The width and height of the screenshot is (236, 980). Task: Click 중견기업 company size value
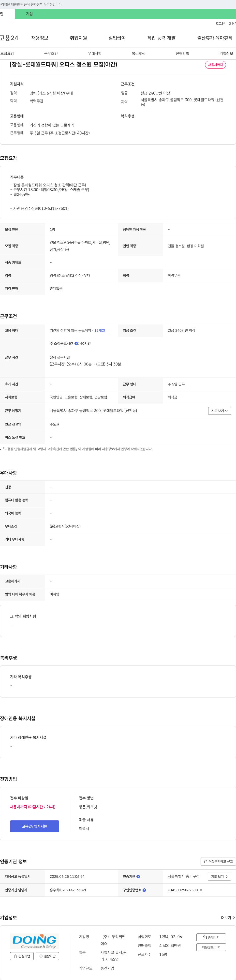click(107, 968)
